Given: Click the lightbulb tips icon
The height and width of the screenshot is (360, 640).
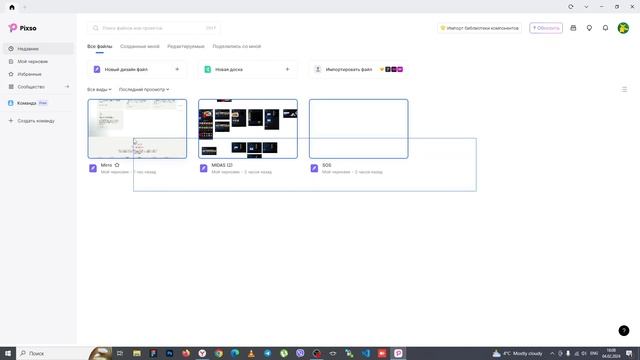Looking at the screenshot, I should [589, 28].
